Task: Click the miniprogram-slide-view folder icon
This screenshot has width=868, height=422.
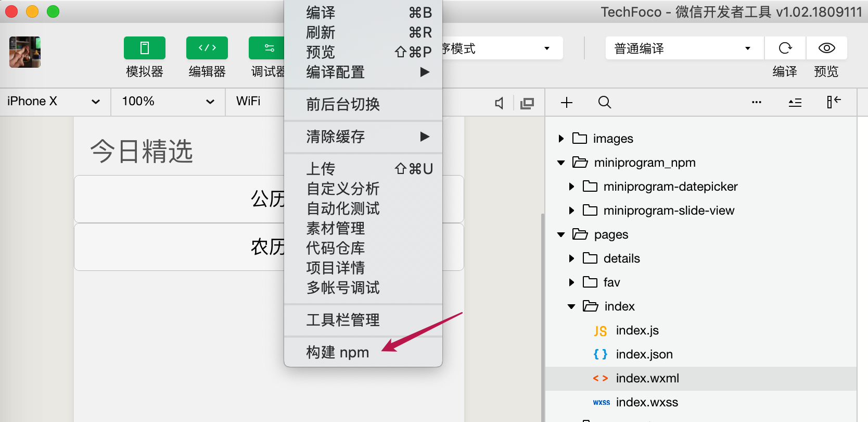Action: pos(590,210)
